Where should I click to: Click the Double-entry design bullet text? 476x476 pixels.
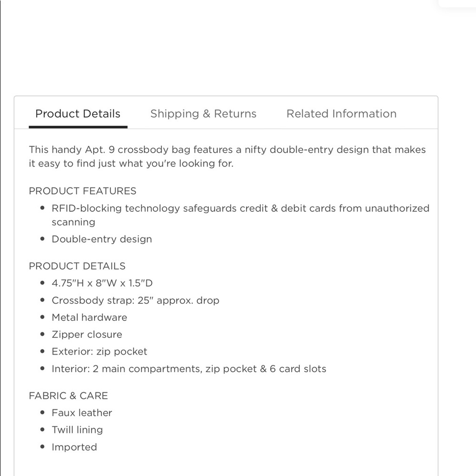[x=102, y=239]
